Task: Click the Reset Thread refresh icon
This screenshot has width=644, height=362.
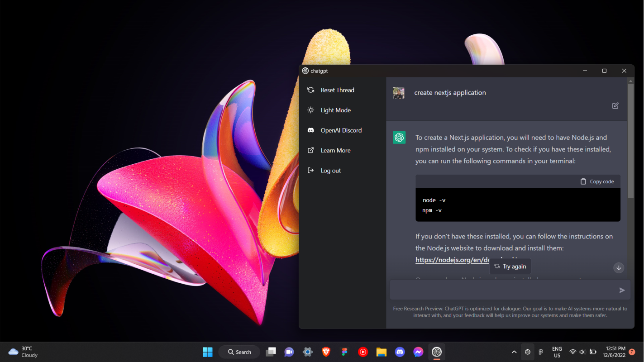Action: click(311, 90)
